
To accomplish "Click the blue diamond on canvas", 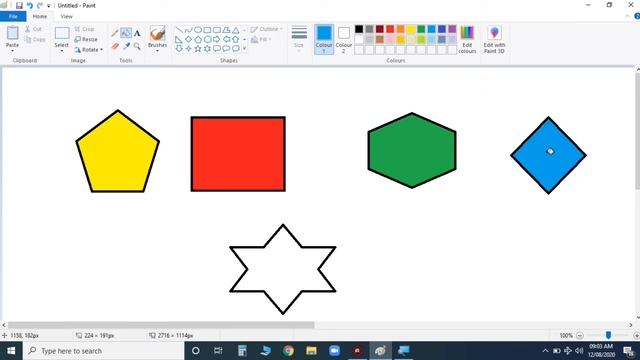I will (549, 155).
